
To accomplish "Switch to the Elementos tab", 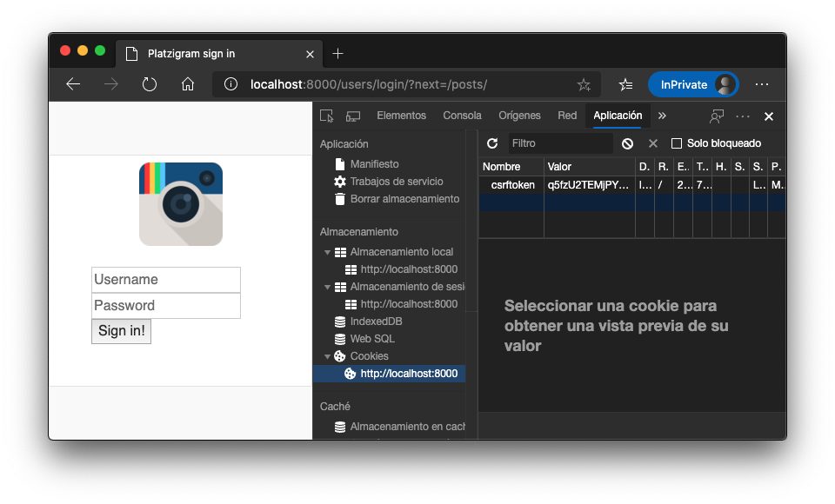I will point(402,116).
